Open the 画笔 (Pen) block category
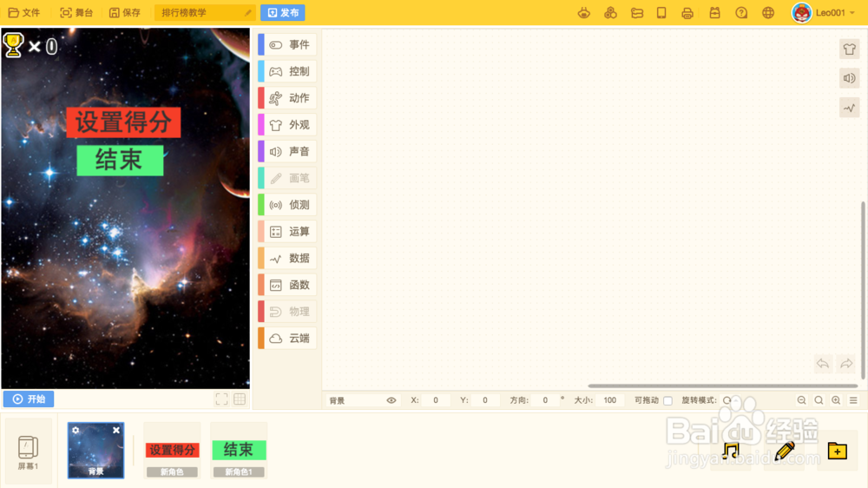868x488 pixels. pyautogui.click(x=287, y=178)
